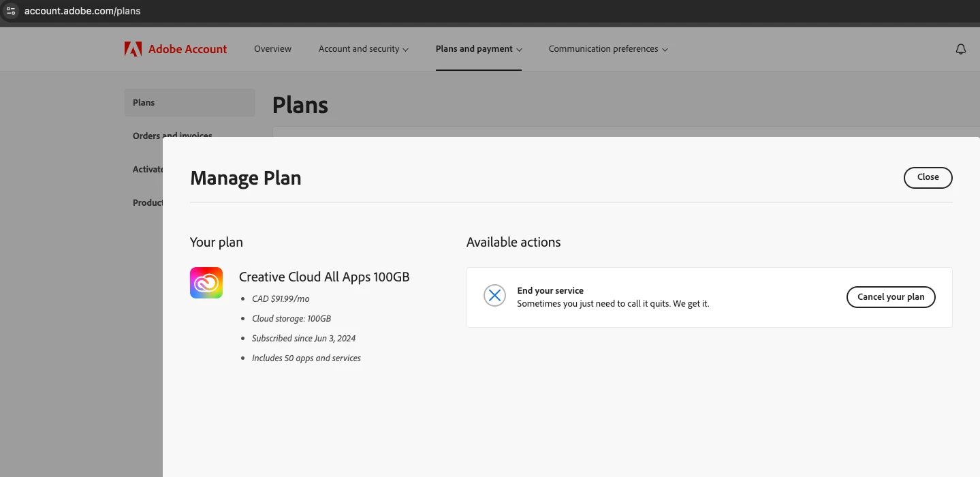Expand Plans and payment menu

click(479, 49)
